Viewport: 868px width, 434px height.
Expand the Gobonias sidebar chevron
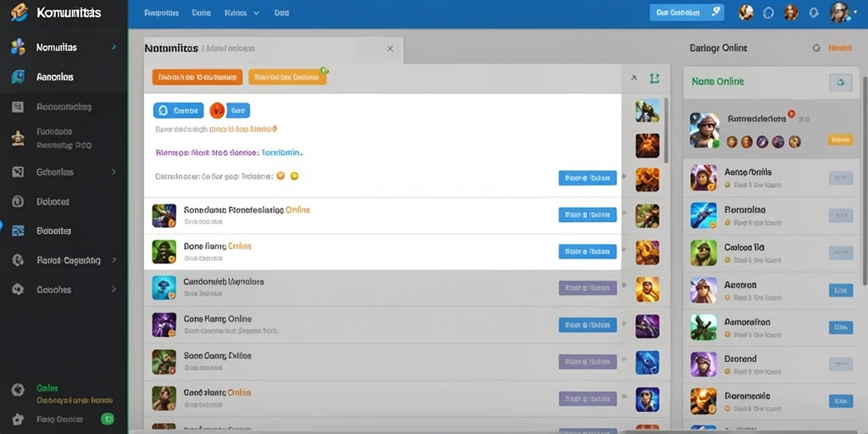[114, 172]
